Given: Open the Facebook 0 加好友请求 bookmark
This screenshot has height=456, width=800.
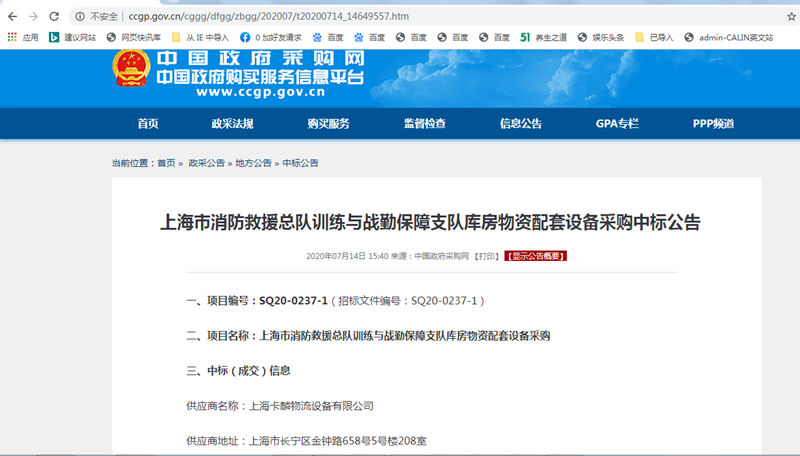Looking at the screenshot, I should (270, 37).
